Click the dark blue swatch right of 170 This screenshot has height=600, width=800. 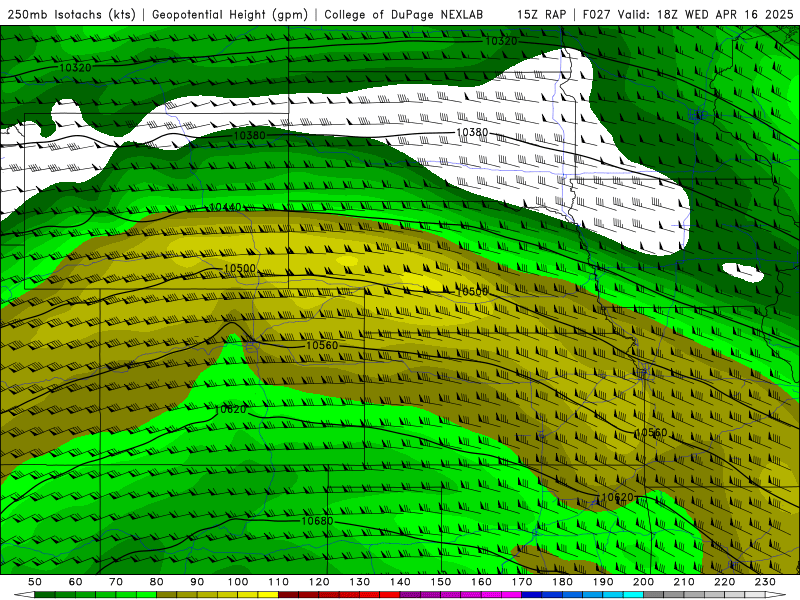[532, 595]
